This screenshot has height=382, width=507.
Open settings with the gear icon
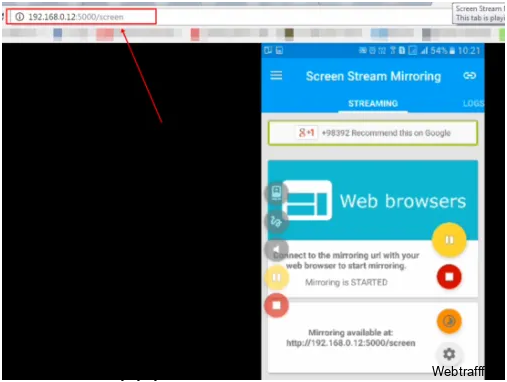point(449,354)
